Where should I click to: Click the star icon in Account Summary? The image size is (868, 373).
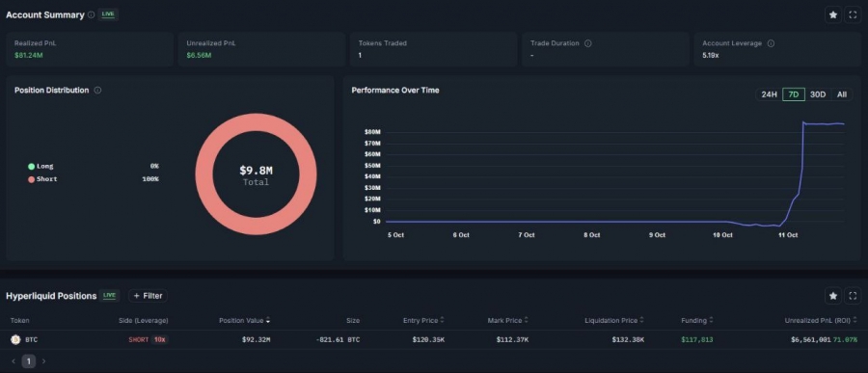coord(832,15)
